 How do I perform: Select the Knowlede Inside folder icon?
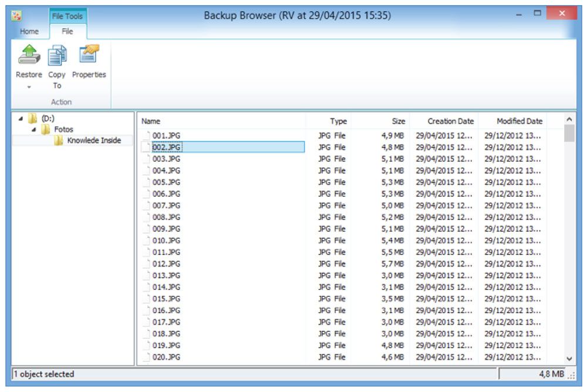pyautogui.click(x=59, y=141)
